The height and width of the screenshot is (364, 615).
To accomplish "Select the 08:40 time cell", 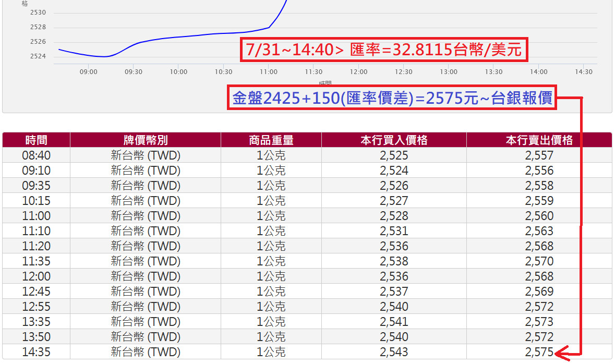I will (36, 155).
